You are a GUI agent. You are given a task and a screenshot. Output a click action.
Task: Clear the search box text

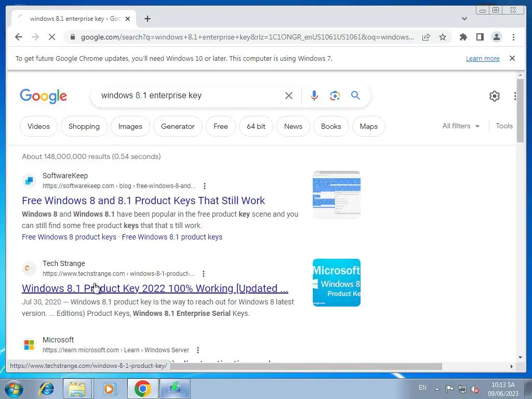tap(289, 96)
